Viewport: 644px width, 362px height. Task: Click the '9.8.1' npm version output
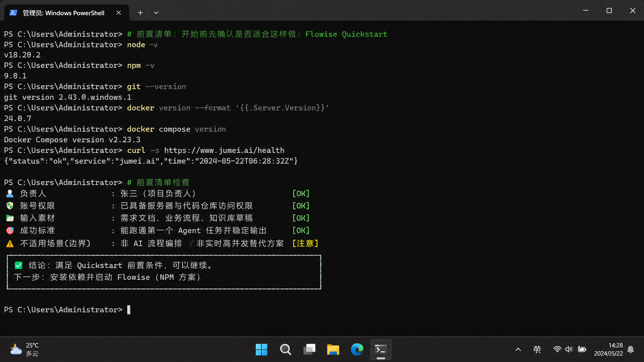pyautogui.click(x=15, y=76)
